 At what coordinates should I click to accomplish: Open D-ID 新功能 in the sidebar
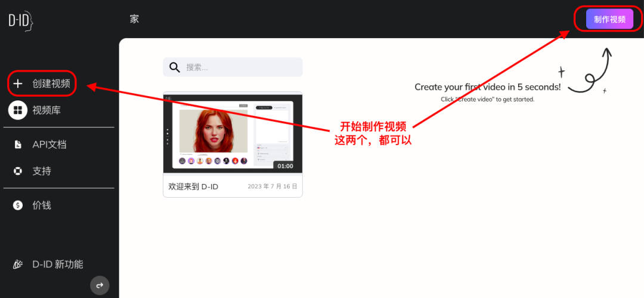[57, 264]
